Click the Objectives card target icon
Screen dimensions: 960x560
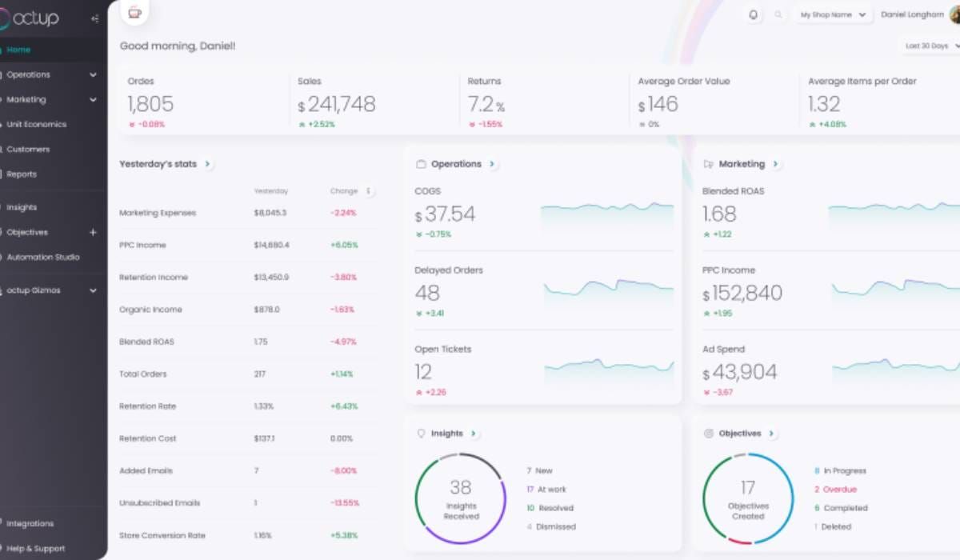(708, 434)
